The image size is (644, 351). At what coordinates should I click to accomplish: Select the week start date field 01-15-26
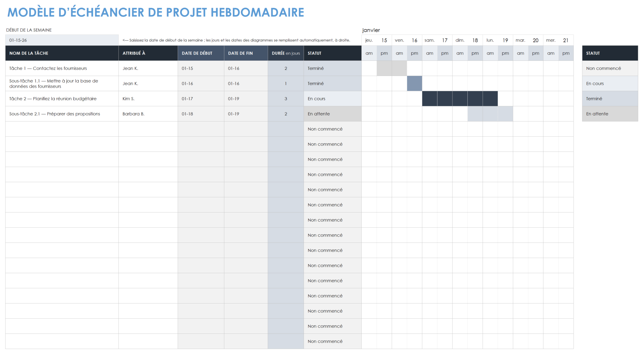coord(62,40)
